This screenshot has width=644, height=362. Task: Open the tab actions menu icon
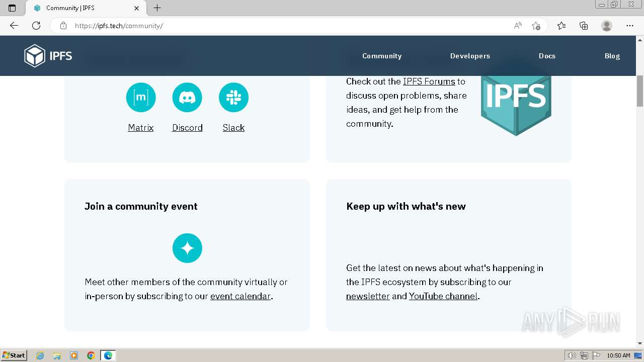pyautogui.click(x=12, y=8)
